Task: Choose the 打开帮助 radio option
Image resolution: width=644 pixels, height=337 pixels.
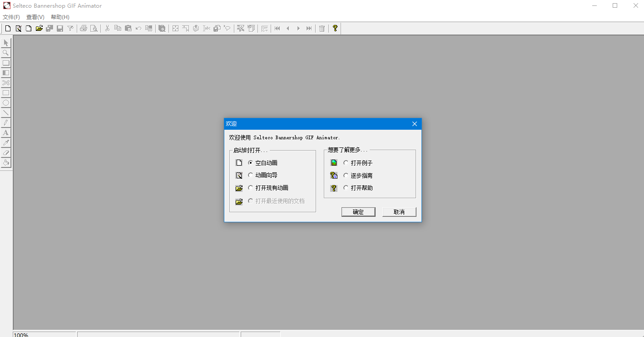Action: coord(358,188)
